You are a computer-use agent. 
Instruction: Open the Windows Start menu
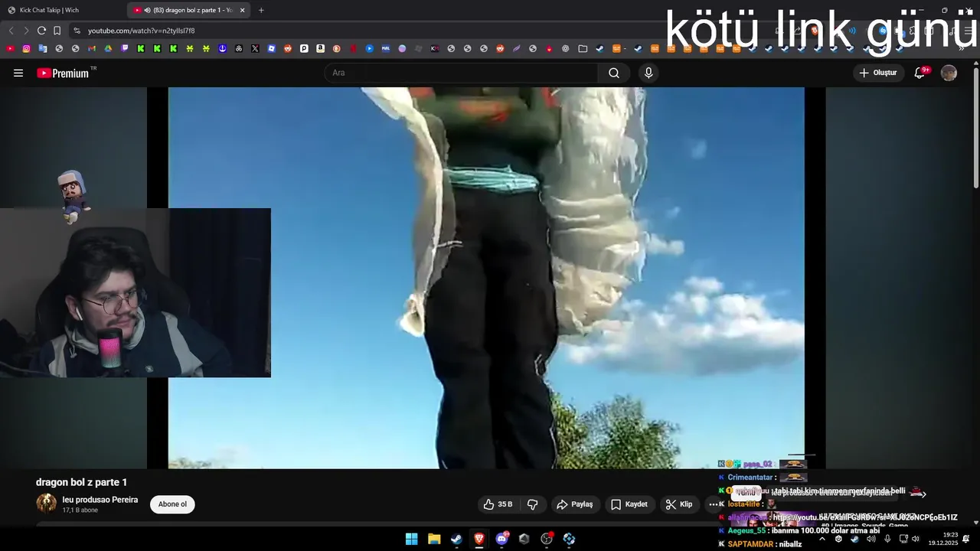pyautogui.click(x=411, y=539)
